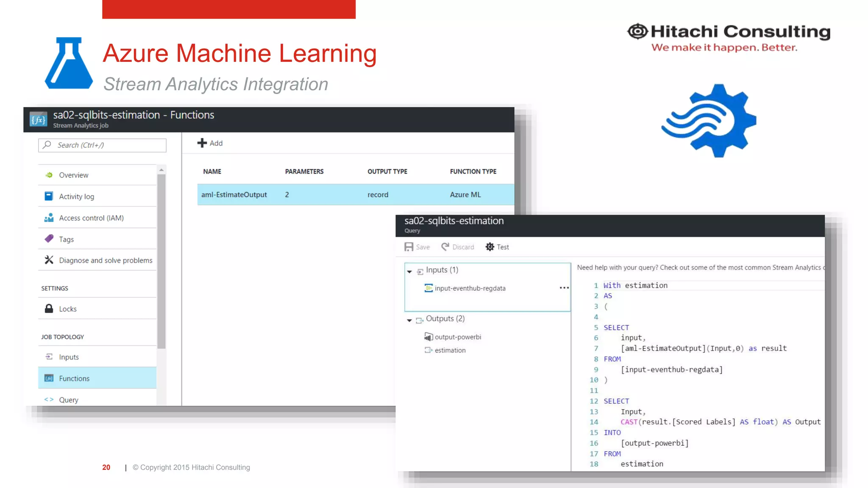Click the Stream Analytics gear logo
868x488 pixels.
tap(709, 121)
